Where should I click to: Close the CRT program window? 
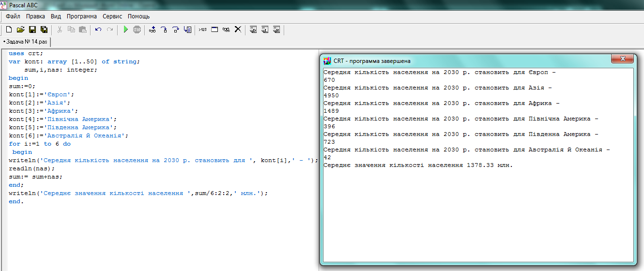pos(622,59)
